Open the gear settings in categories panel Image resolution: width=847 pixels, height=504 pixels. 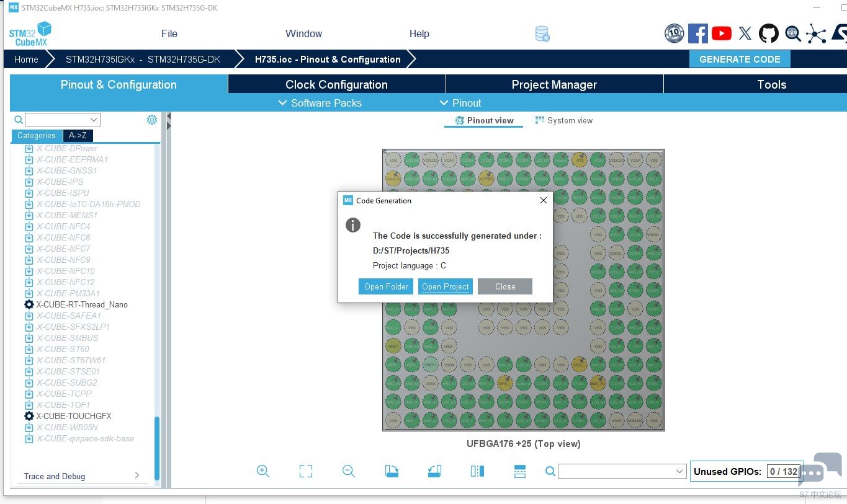click(x=152, y=120)
